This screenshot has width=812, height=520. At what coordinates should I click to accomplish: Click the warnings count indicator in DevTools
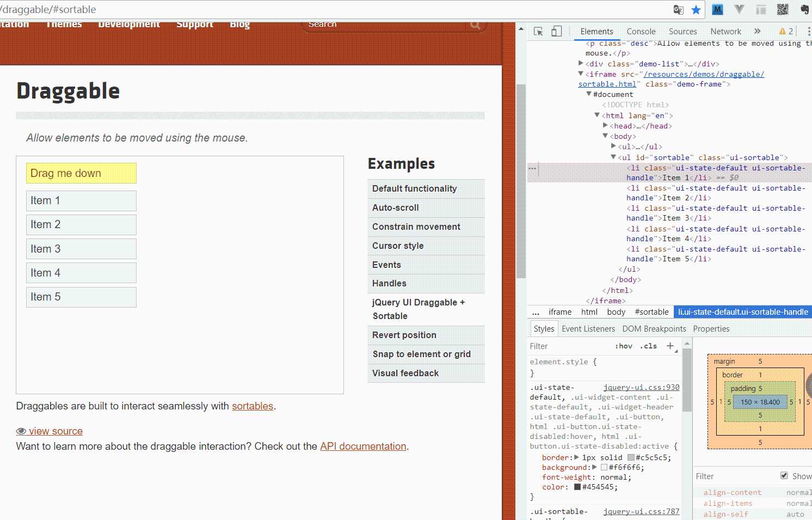tap(786, 32)
